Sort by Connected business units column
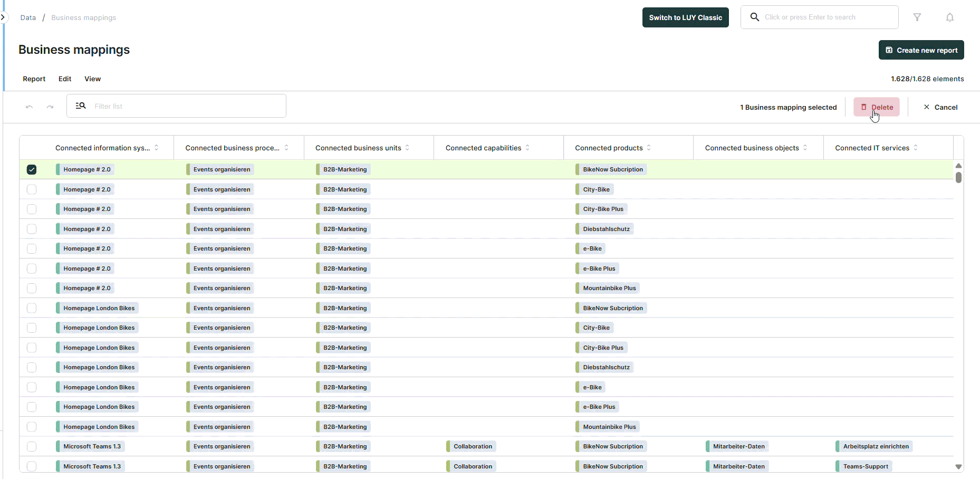 tap(407, 148)
